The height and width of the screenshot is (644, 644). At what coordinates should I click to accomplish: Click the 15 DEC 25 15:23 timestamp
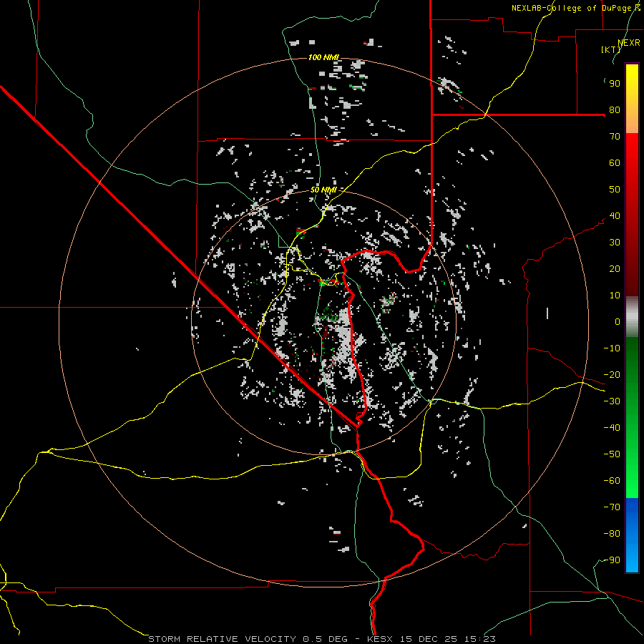point(447,639)
